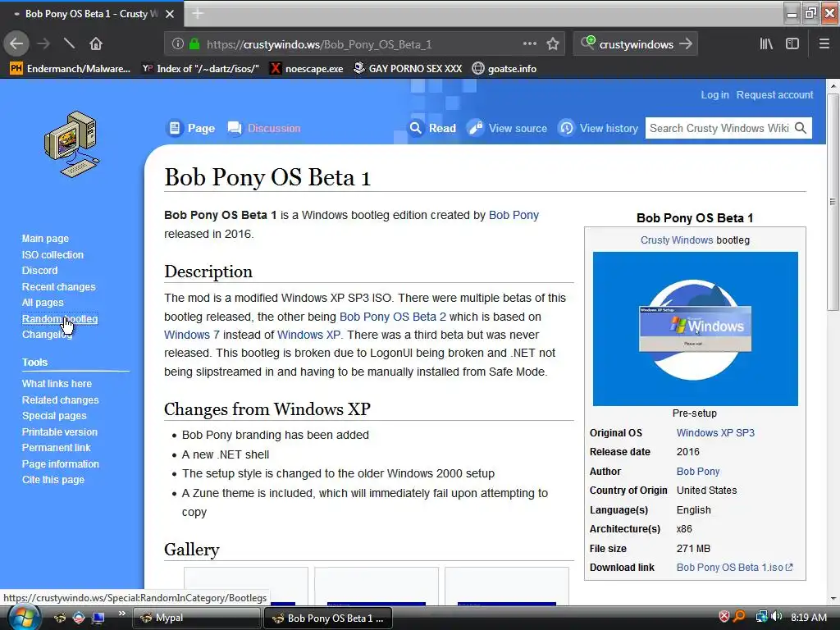Follow the Windows 7 article link

tap(192, 335)
